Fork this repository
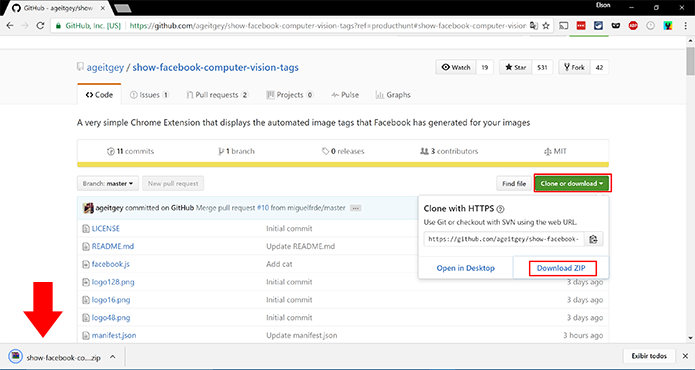This screenshot has width=695, height=370. click(574, 67)
